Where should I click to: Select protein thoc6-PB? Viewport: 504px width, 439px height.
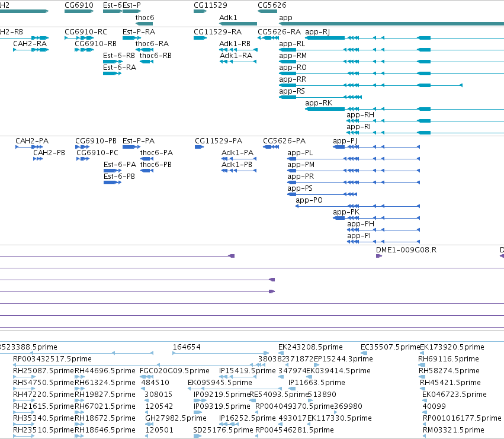click(x=156, y=165)
